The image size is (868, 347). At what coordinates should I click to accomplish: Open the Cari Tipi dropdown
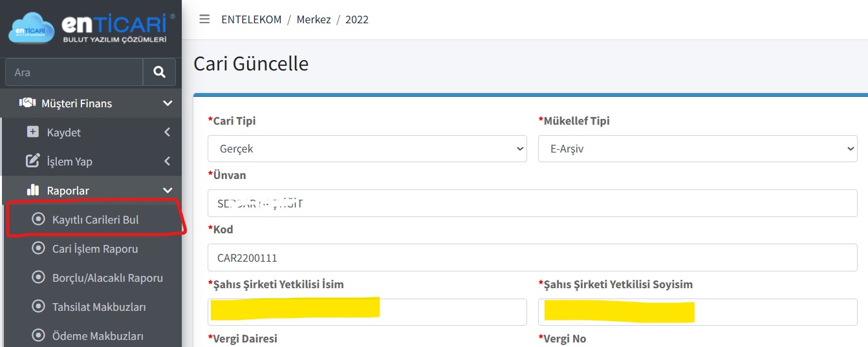(367, 149)
